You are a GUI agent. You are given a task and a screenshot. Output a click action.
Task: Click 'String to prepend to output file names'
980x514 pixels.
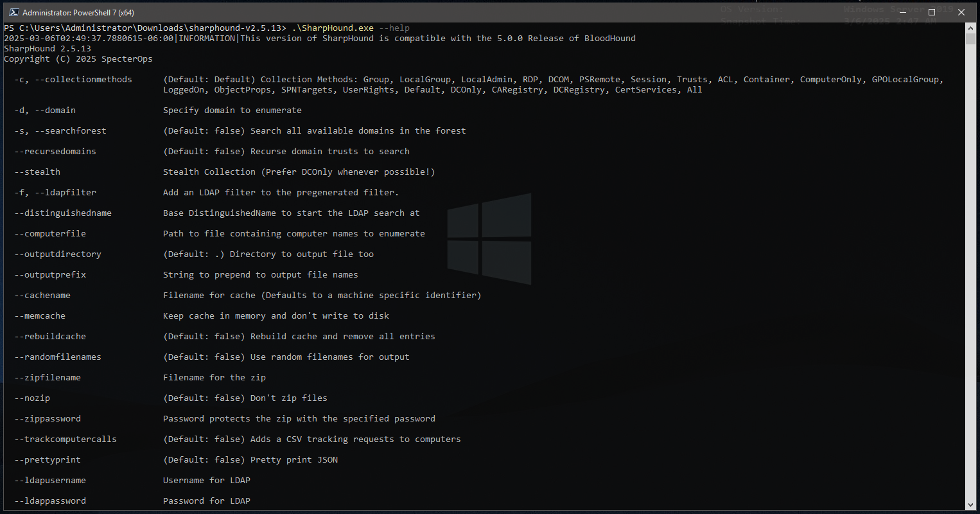[261, 275]
